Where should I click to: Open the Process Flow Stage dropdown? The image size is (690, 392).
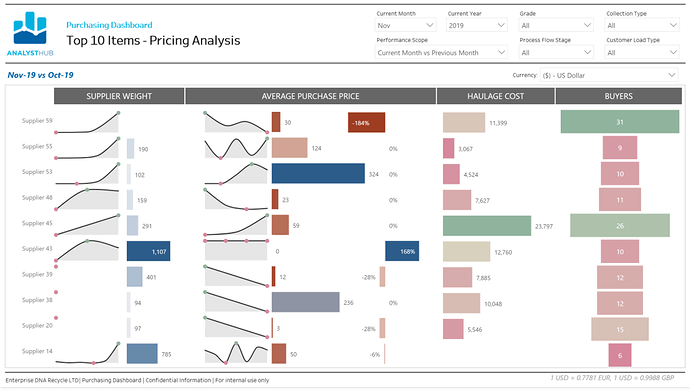tap(556, 52)
